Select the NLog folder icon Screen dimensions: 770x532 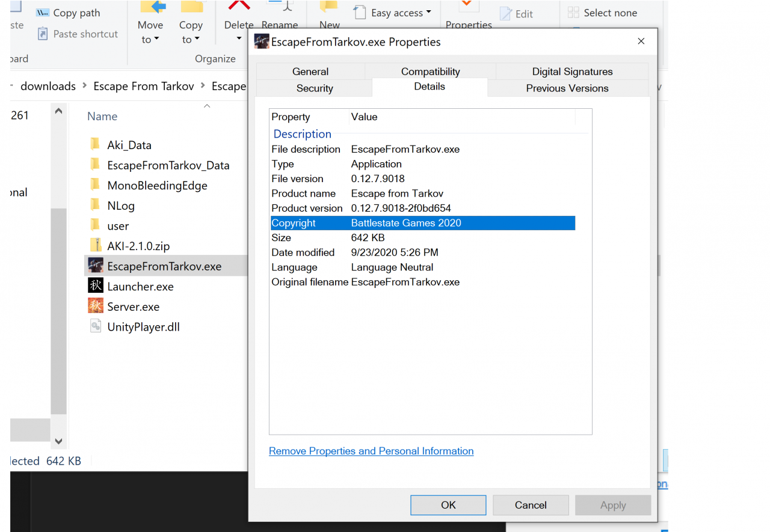(95, 205)
